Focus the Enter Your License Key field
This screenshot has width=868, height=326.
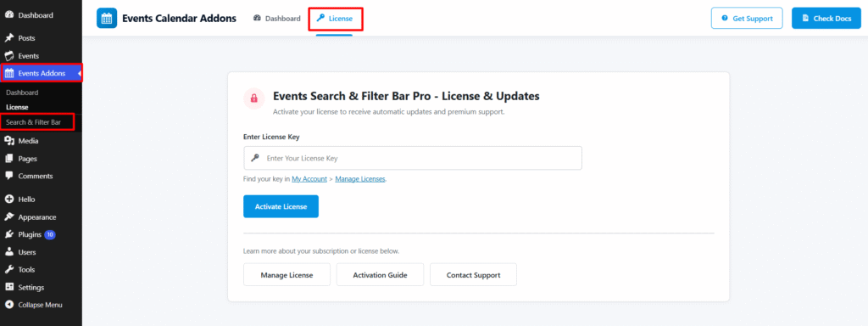pos(413,158)
